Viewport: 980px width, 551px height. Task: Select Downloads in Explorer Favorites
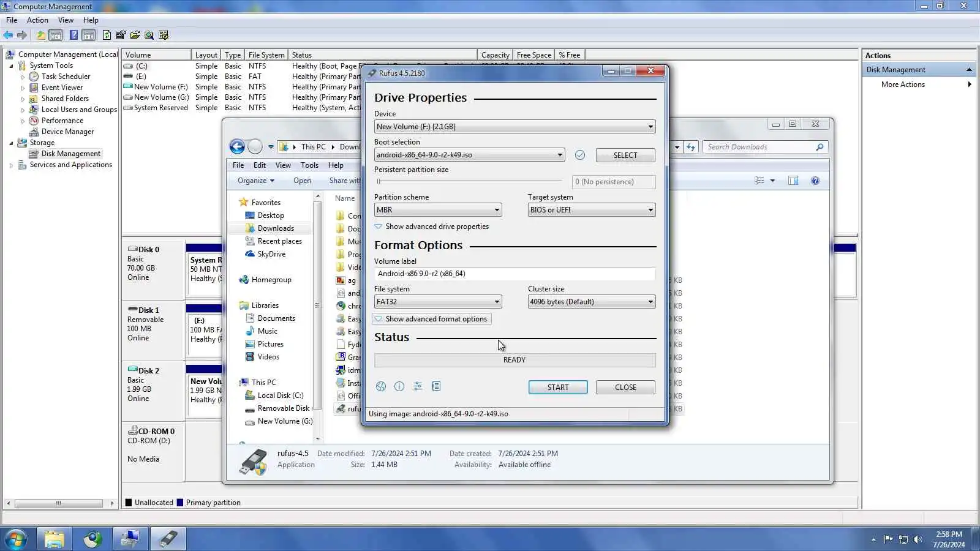pyautogui.click(x=276, y=228)
